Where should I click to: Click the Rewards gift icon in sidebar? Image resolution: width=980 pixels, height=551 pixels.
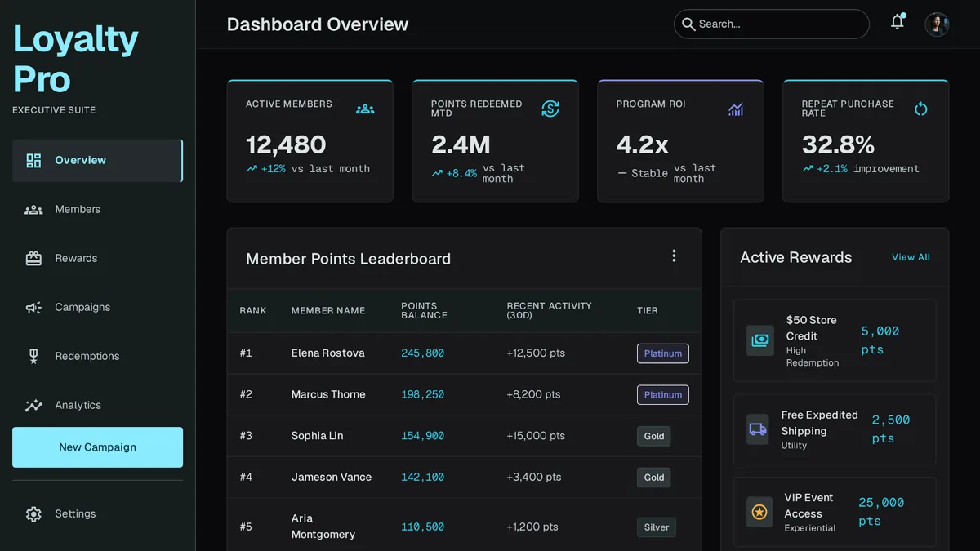tap(33, 259)
